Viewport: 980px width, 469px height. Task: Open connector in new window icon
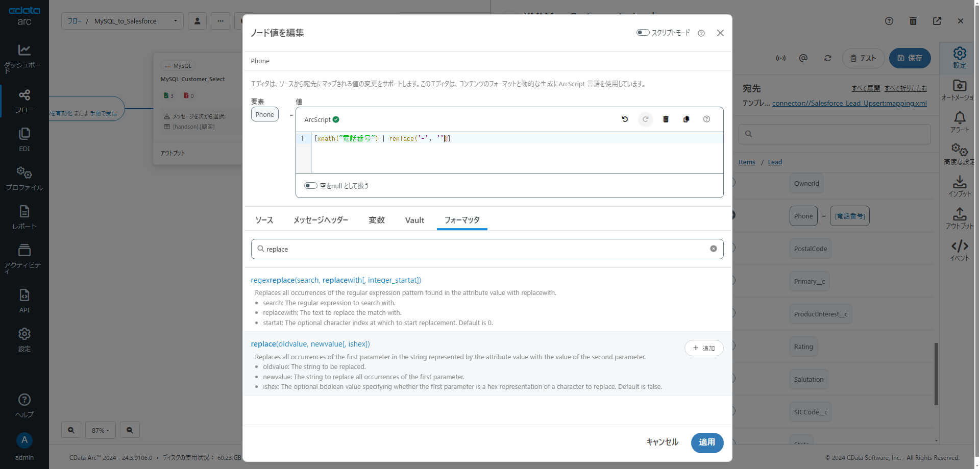click(x=937, y=21)
